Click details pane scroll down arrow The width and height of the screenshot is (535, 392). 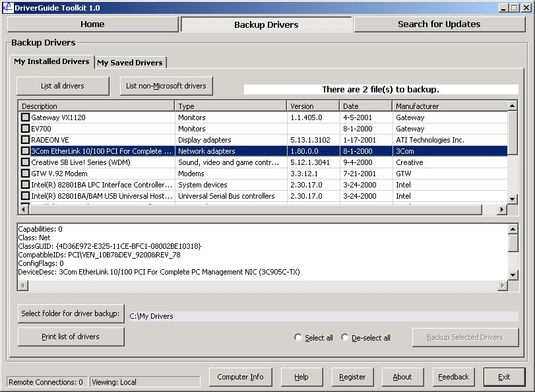(x=513, y=275)
